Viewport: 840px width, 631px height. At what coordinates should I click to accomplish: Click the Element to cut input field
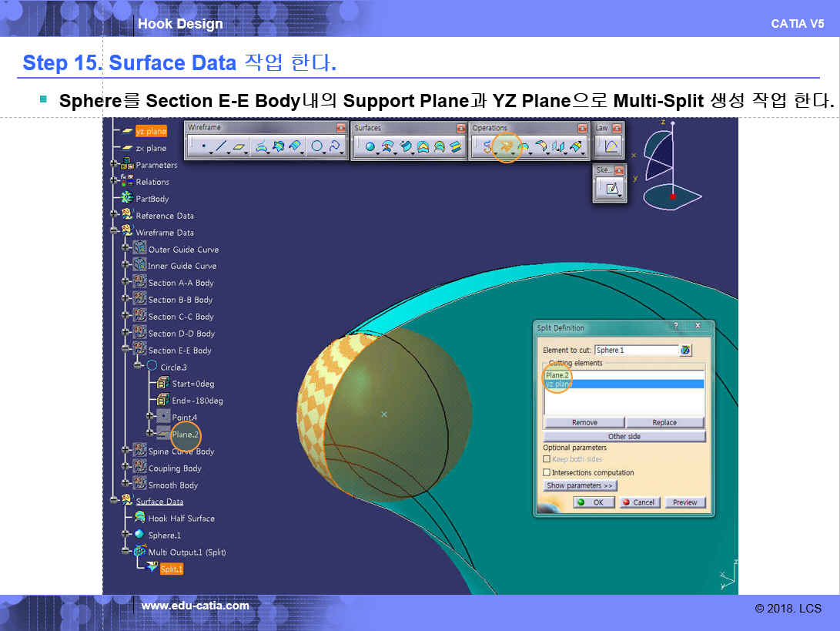click(x=635, y=351)
